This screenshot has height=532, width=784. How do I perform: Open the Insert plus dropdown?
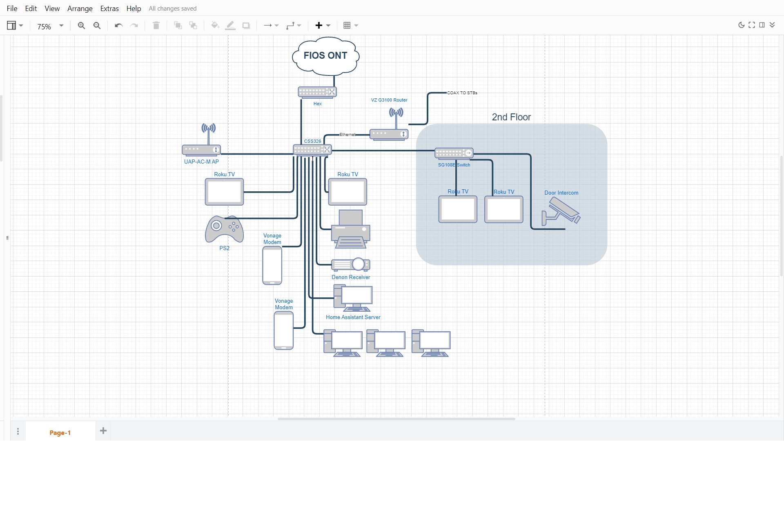[x=322, y=25]
